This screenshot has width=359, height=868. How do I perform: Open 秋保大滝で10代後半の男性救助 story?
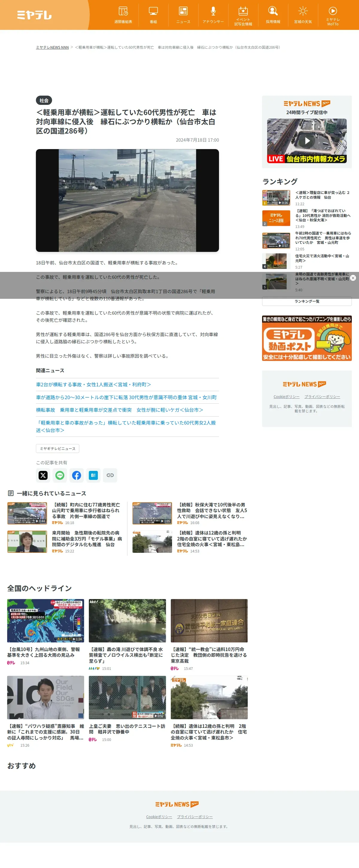[x=212, y=510]
